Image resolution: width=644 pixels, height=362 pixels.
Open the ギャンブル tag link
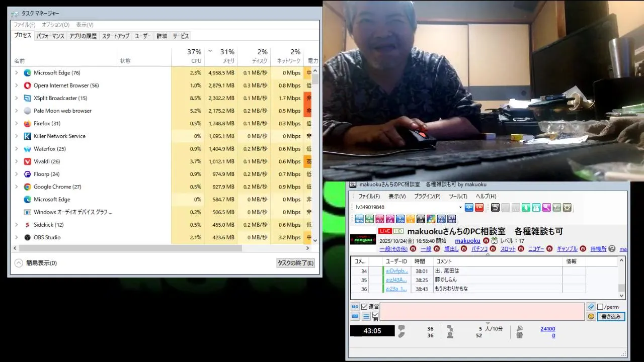click(567, 249)
